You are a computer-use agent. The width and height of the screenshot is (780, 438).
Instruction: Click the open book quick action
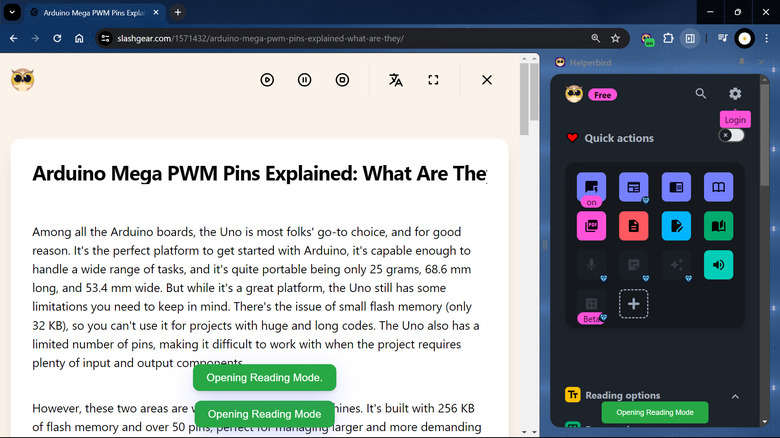(x=718, y=187)
